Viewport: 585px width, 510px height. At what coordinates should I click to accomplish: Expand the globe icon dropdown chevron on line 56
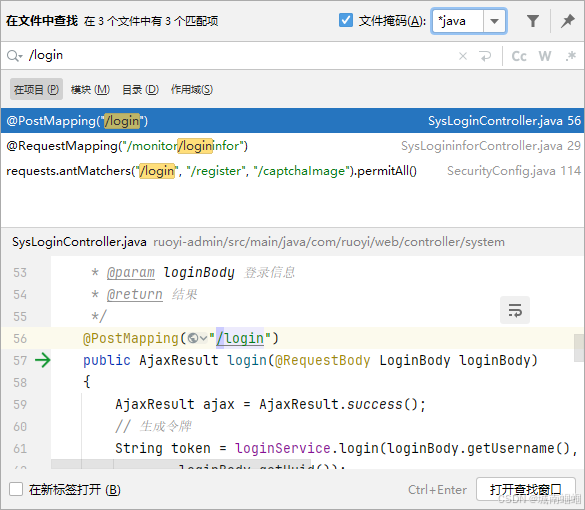pyautogui.click(x=203, y=338)
